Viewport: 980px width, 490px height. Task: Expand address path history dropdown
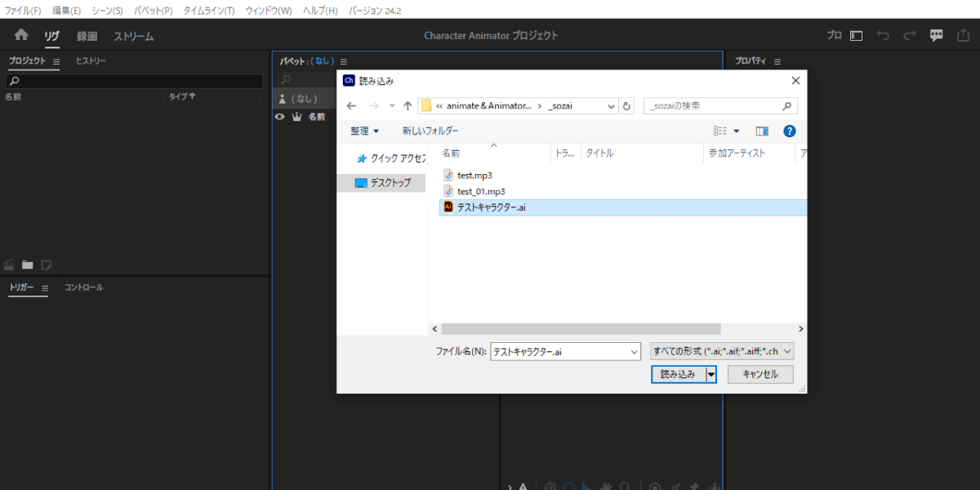coord(612,106)
